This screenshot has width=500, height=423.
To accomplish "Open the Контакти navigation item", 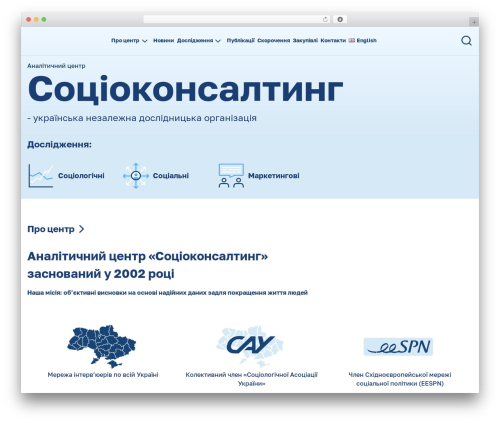I will [333, 40].
